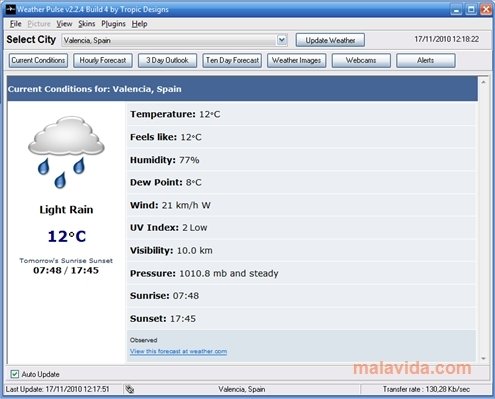Open the Skins menu
Screen dimensions: 495x399
click(x=87, y=24)
